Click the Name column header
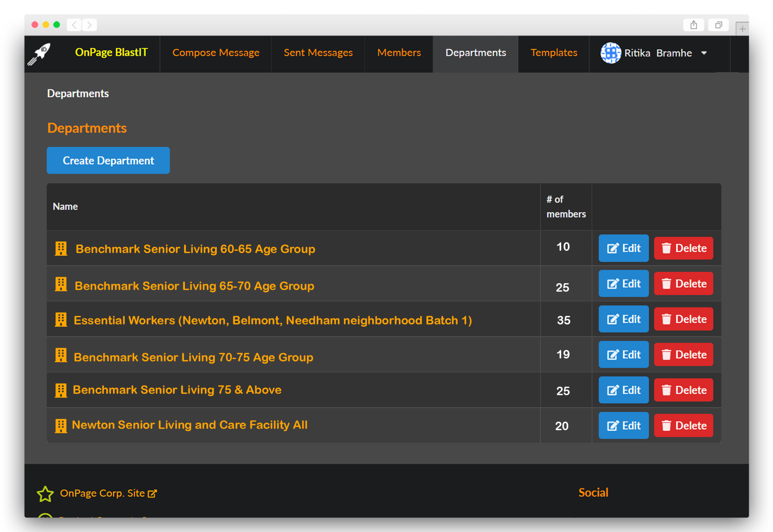 coord(65,207)
